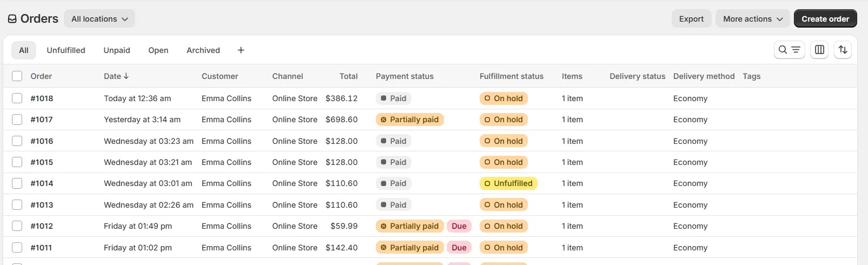The width and height of the screenshot is (868, 265).
Task: Click the Export button
Action: click(692, 19)
